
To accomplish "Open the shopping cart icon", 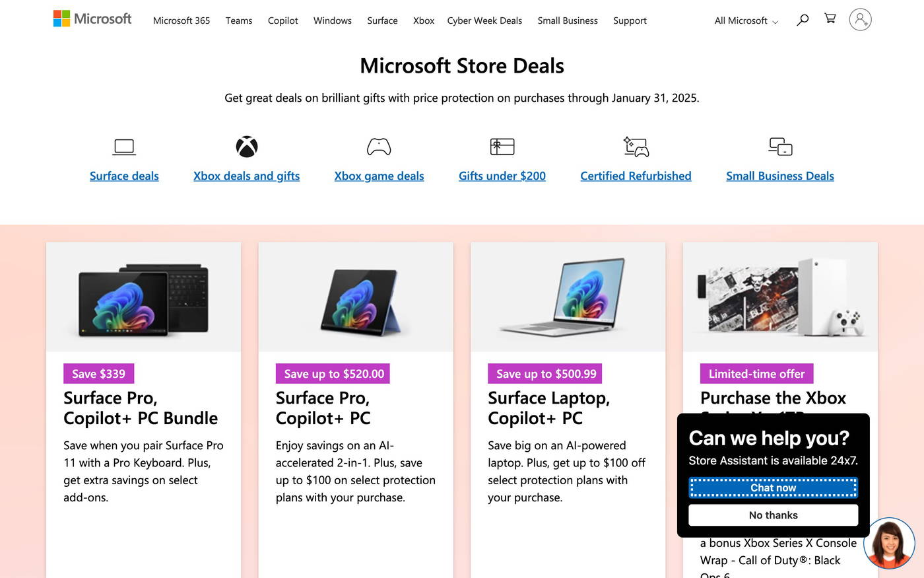I will click(x=829, y=19).
